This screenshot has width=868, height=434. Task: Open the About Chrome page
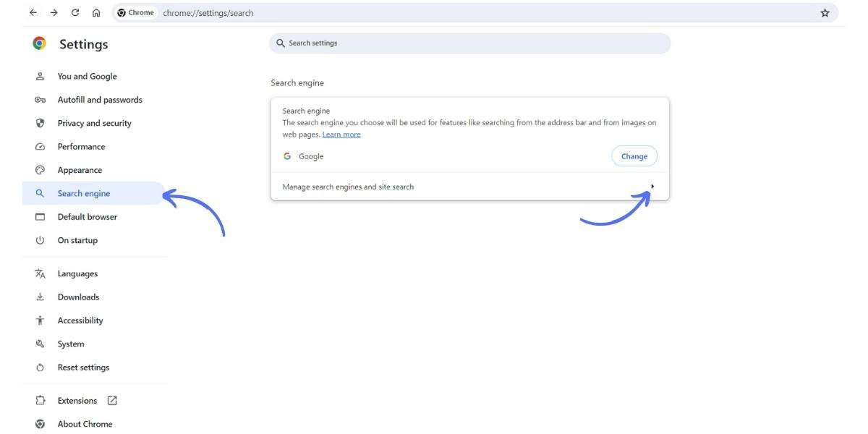tap(85, 424)
